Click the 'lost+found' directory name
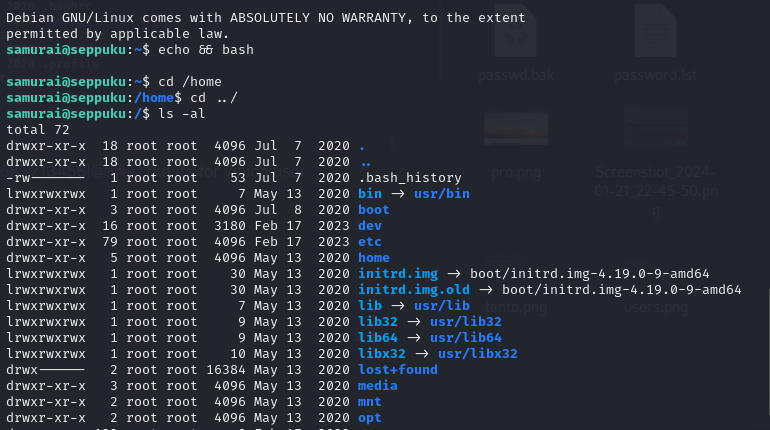This screenshot has height=430, width=770. 398,369
